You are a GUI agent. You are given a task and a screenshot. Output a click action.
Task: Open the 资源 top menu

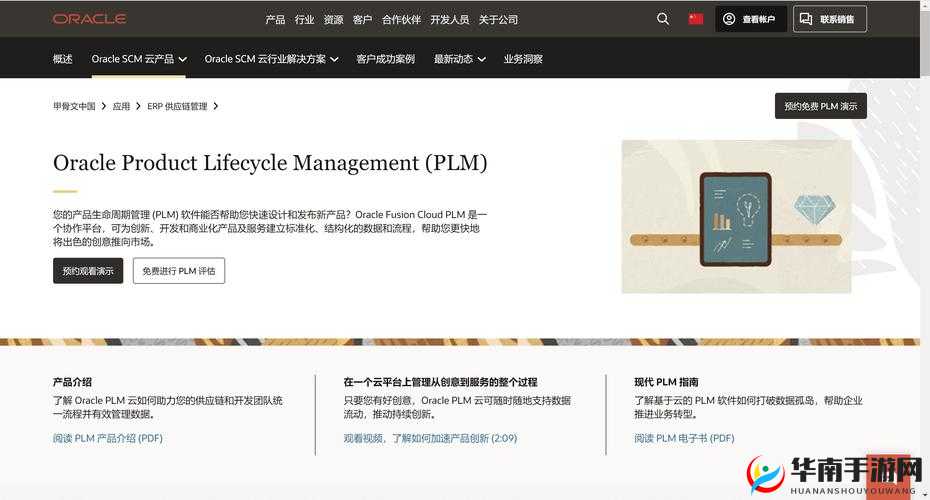[333, 20]
